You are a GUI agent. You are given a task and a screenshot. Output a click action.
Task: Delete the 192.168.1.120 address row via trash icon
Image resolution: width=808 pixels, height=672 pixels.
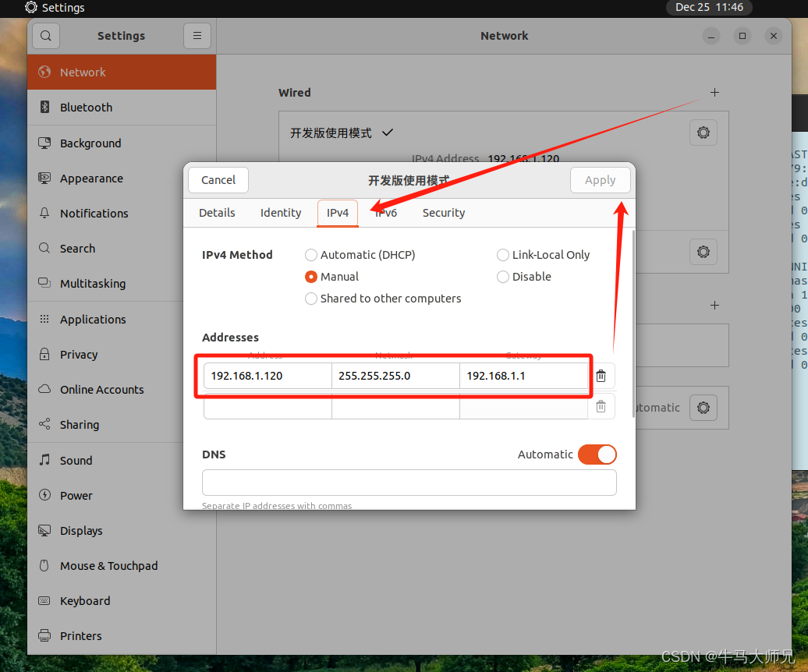click(x=601, y=375)
